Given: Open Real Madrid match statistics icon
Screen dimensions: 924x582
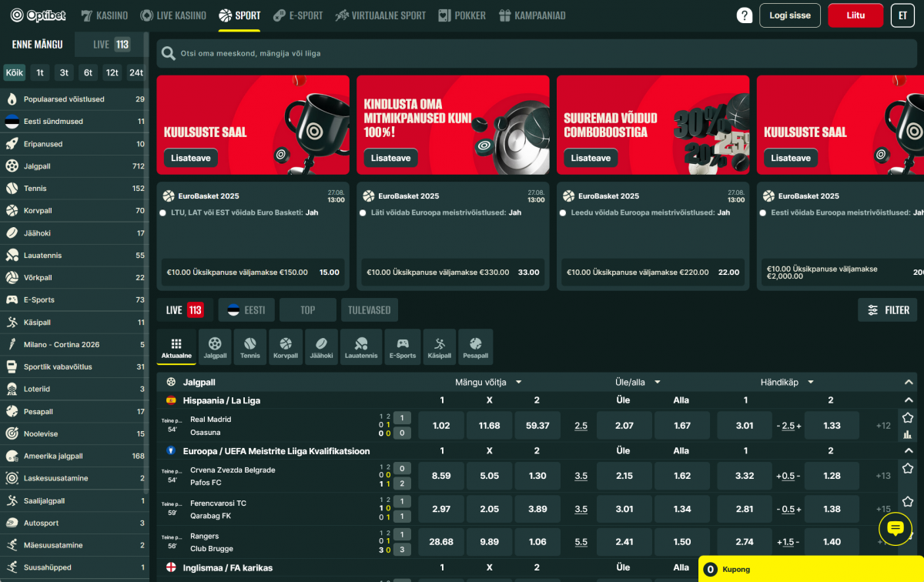Looking at the screenshot, I should 908,434.
